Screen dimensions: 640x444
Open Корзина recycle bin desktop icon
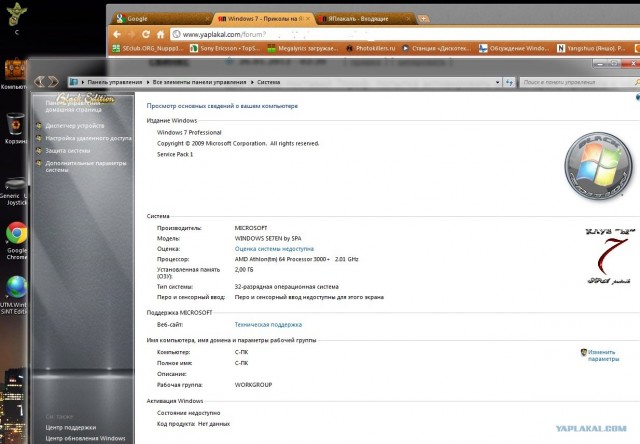16,129
